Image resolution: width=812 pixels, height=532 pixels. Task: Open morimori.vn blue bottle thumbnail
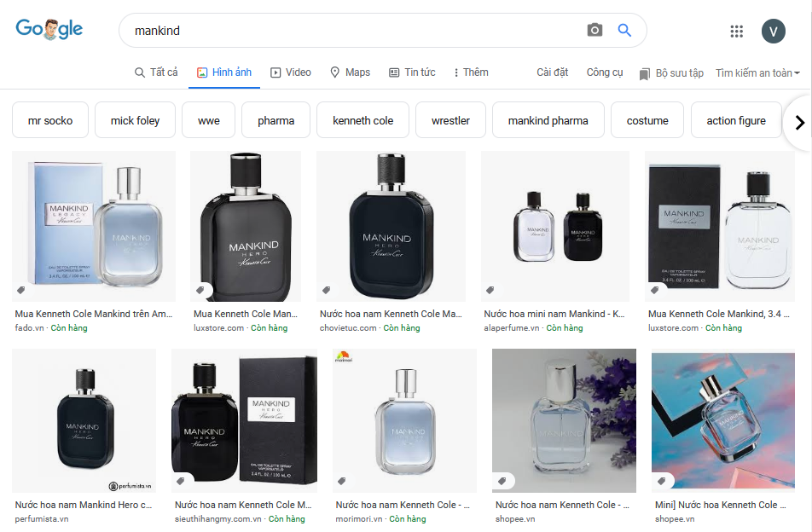(404, 420)
